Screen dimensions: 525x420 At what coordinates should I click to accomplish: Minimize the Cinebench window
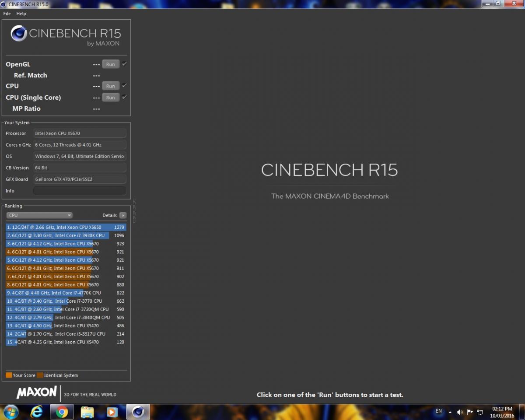488,3
